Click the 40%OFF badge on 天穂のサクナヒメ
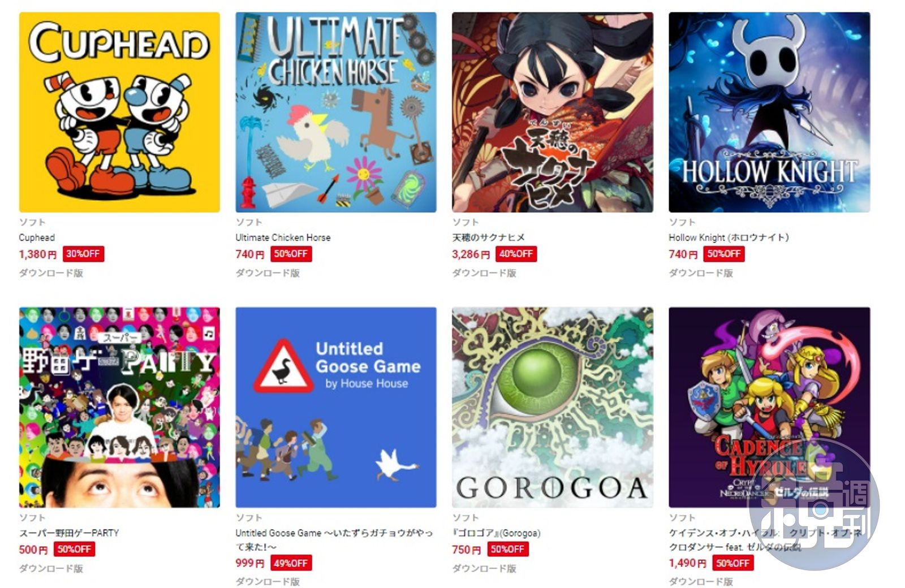905x588 pixels. tap(516, 254)
